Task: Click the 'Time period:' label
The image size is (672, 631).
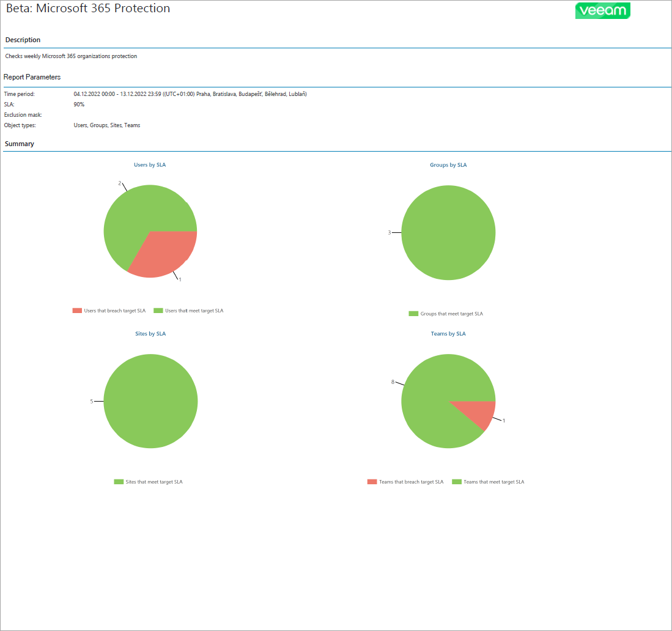Action: tap(20, 94)
